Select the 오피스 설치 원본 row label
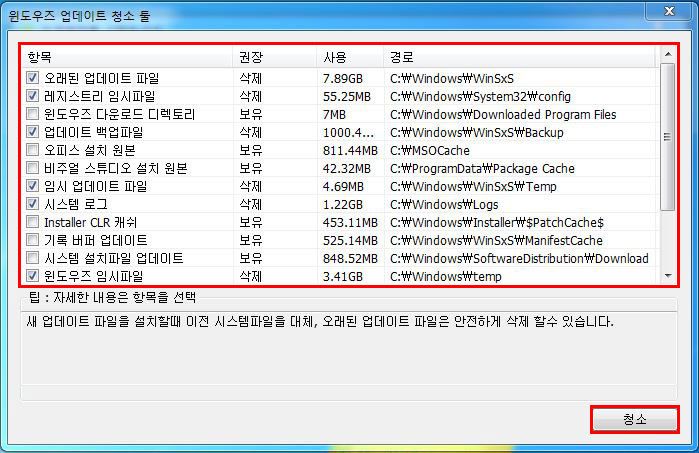 click(90, 150)
